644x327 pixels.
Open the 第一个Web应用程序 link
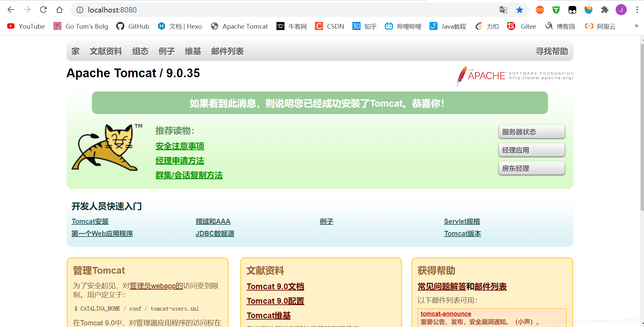(x=102, y=234)
